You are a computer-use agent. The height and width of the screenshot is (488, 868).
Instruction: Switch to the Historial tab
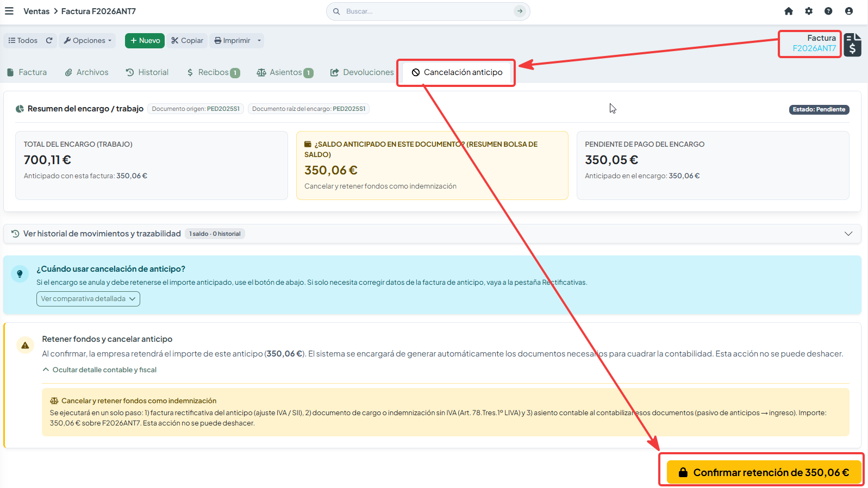point(147,72)
